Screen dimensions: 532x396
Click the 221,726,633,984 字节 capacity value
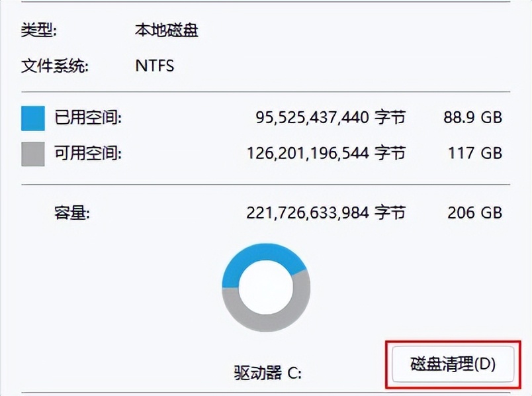(x=326, y=213)
